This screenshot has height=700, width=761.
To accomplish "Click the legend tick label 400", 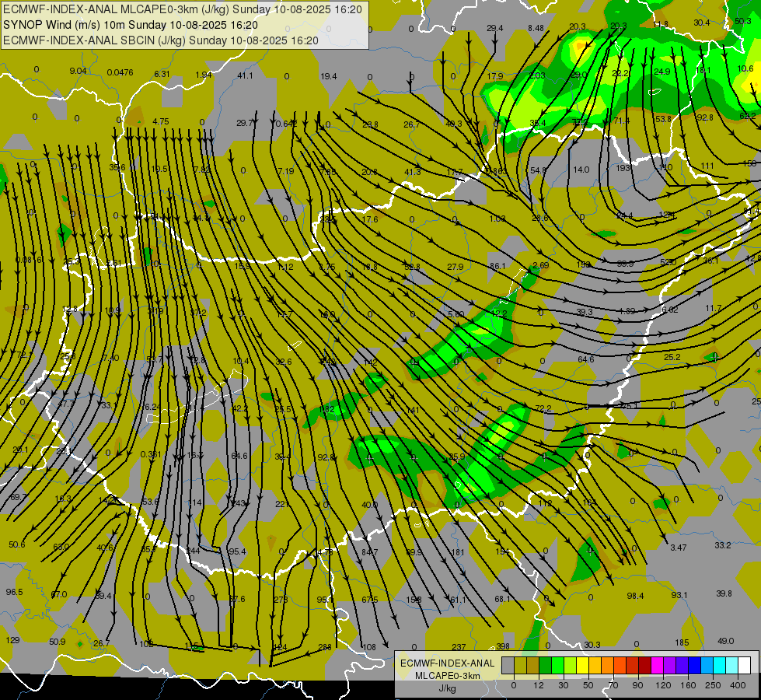I will [x=738, y=685].
